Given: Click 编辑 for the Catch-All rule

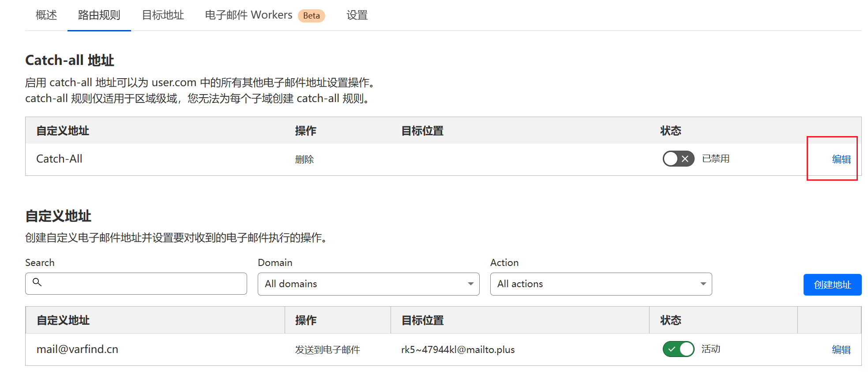Looking at the screenshot, I should point(841,159).
